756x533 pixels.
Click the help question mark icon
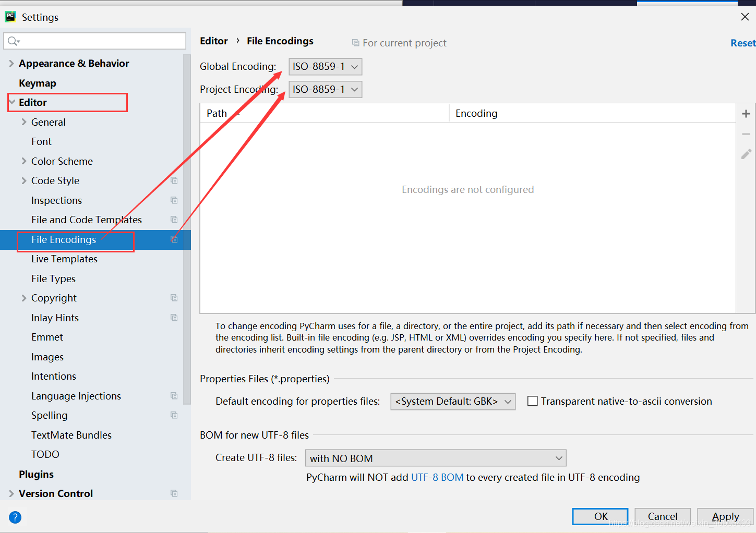tap(15, 517)
